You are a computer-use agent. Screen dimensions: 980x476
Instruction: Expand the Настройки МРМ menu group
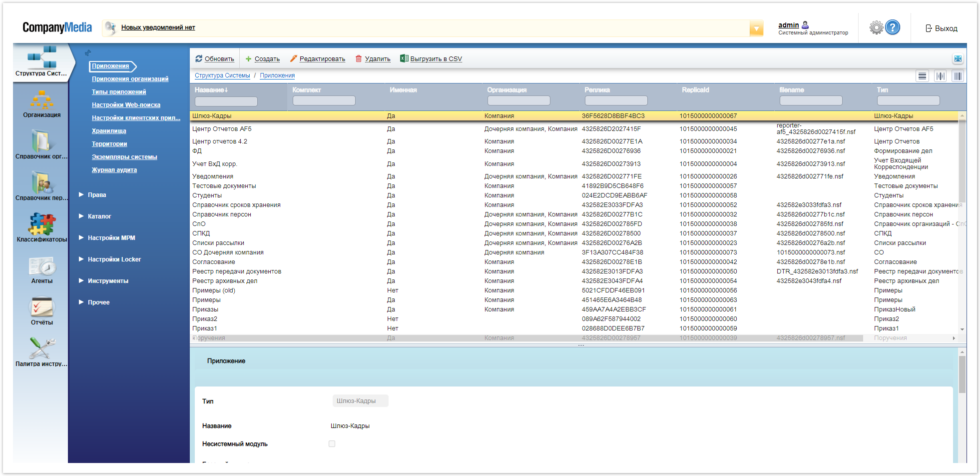pos(107,238)
